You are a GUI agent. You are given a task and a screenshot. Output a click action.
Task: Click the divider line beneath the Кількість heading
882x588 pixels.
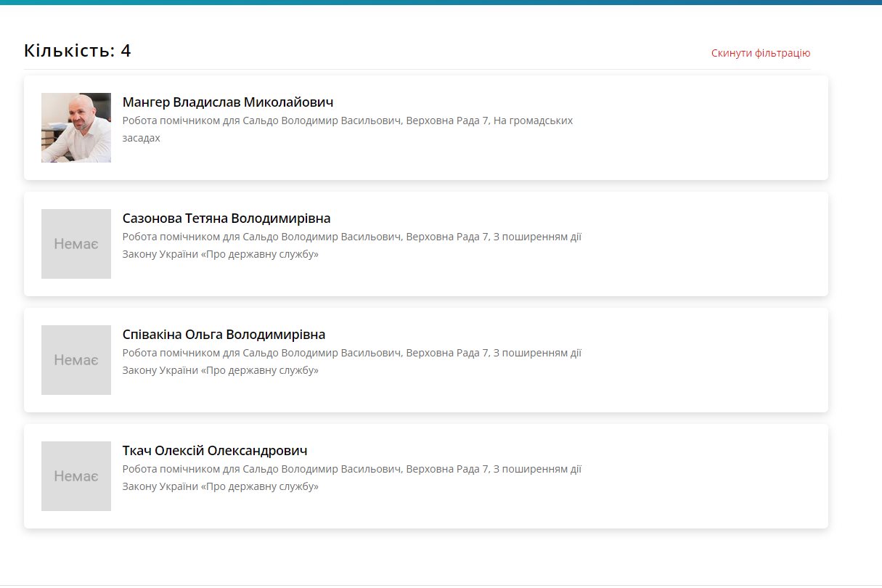pos(417,69)
